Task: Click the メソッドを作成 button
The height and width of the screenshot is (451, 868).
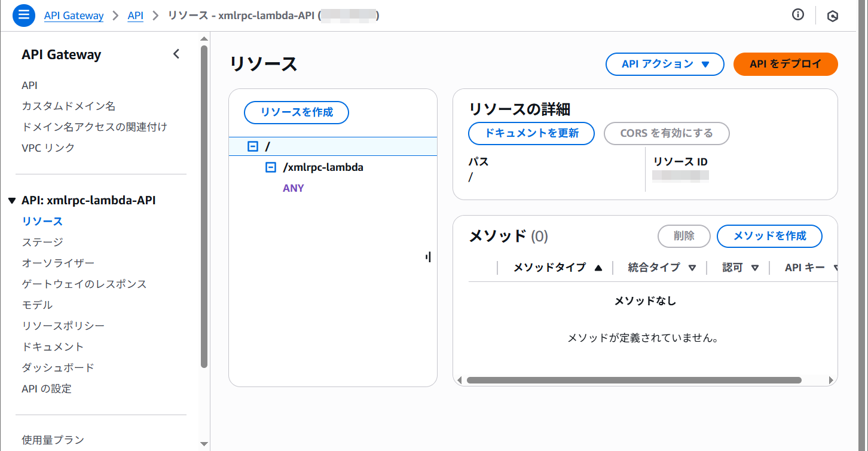Action: click(x=769, y=236)
